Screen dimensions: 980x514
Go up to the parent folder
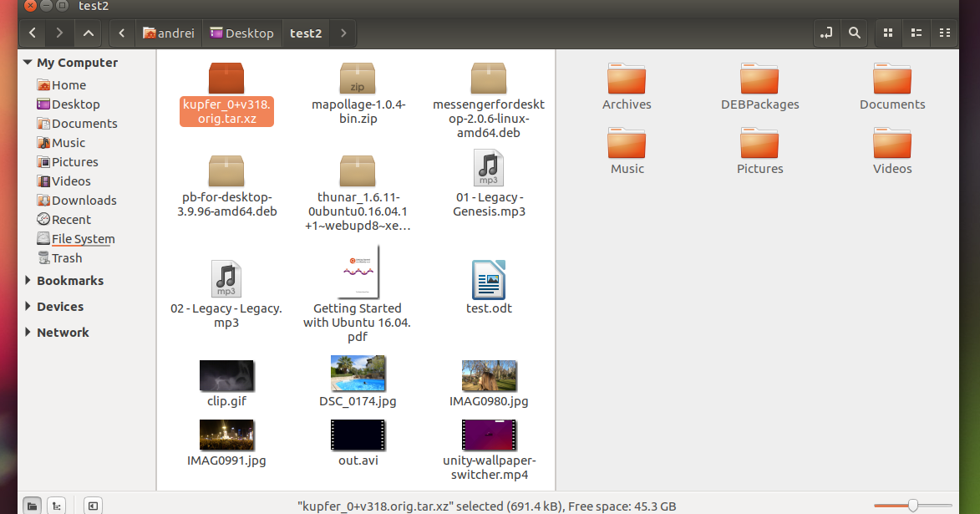tap(88, 33)
